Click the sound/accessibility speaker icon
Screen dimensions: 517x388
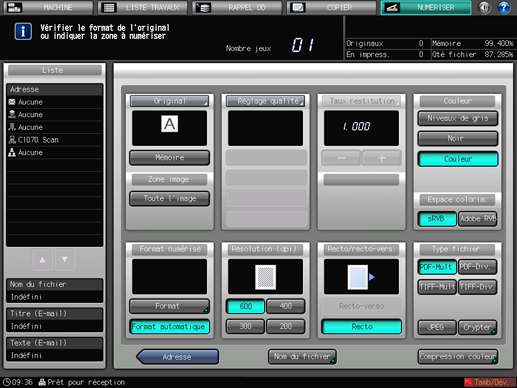[x=484, y=7]
